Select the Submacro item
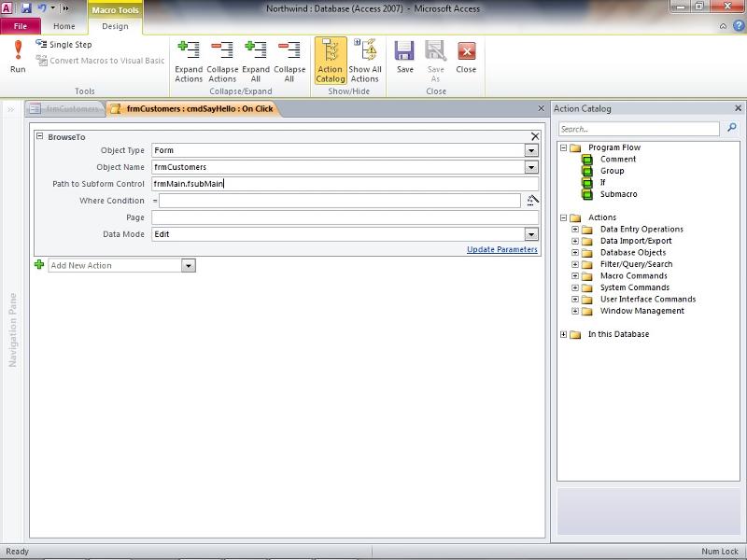This screenshot has width=747, height=560. tap(618, 194)
